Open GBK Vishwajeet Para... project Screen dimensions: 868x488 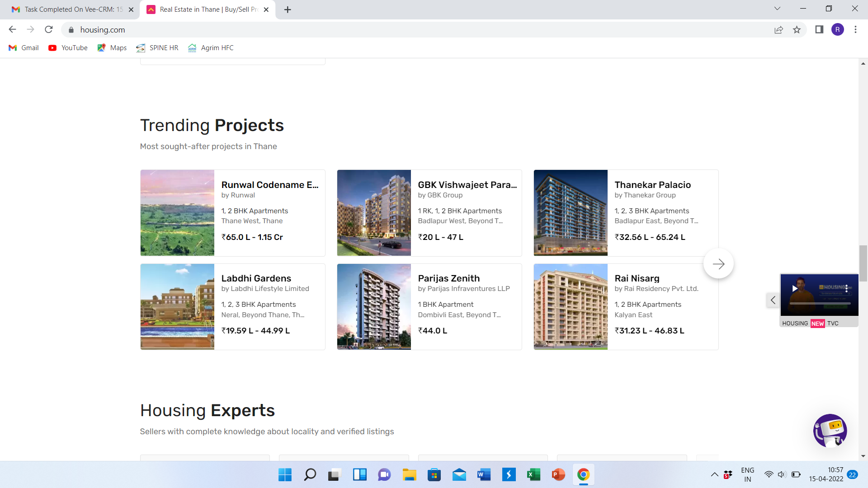[x=467, y=185]
